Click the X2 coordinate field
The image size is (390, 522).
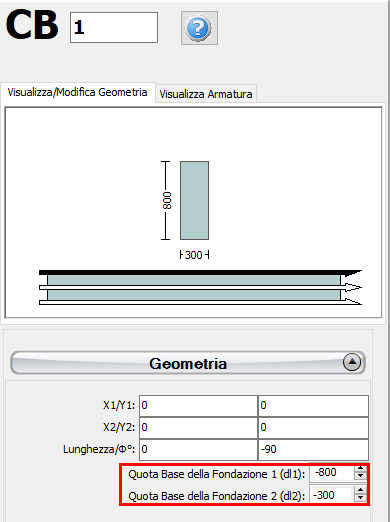point(198,428)
